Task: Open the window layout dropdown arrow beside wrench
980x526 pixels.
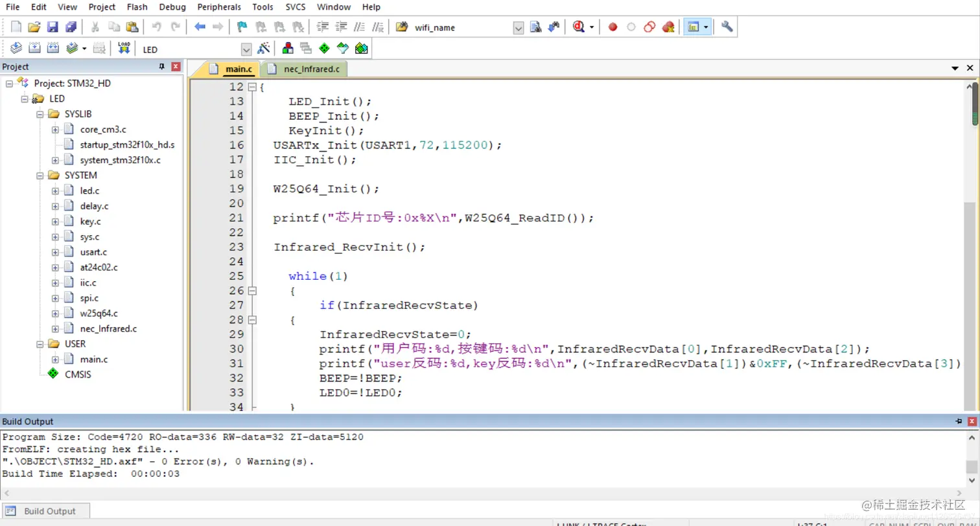Action: [706, 28]
